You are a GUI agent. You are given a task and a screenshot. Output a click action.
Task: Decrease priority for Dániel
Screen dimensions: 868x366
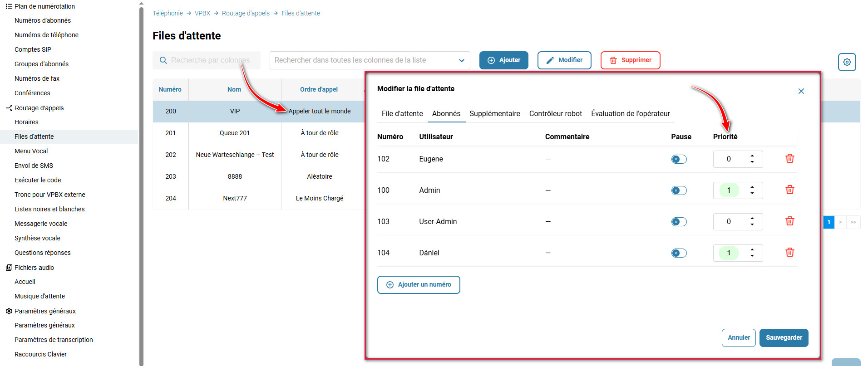(752, 256)
